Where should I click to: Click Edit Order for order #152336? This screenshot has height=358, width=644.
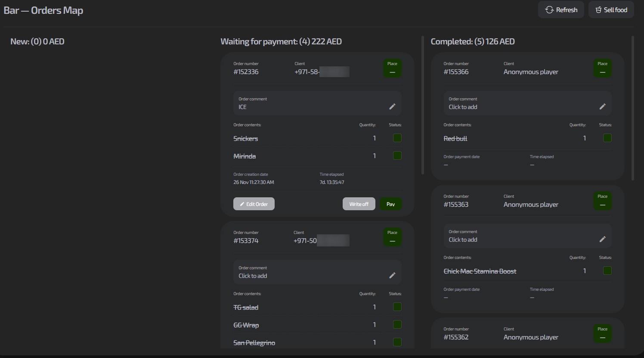pyautogui.click(x=254, y=204)
